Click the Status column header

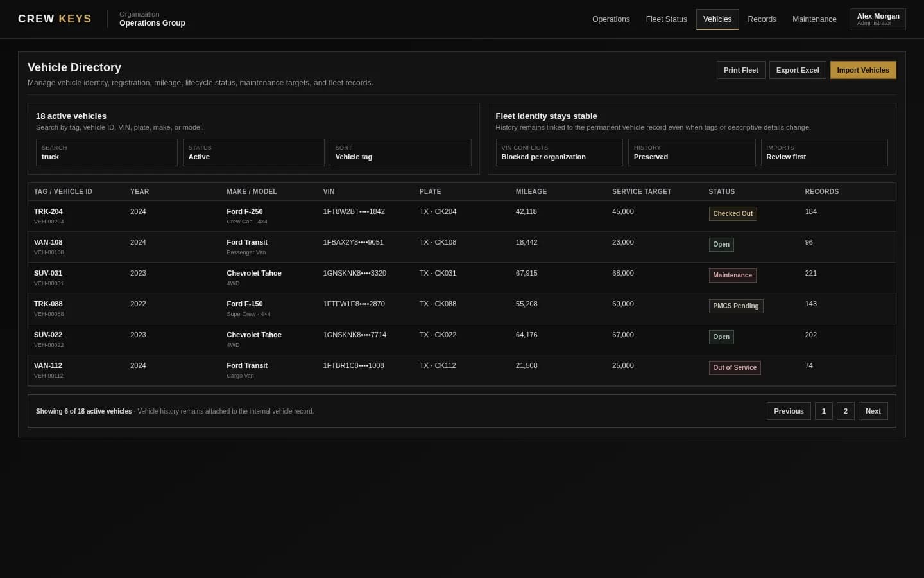click(721, 191)
